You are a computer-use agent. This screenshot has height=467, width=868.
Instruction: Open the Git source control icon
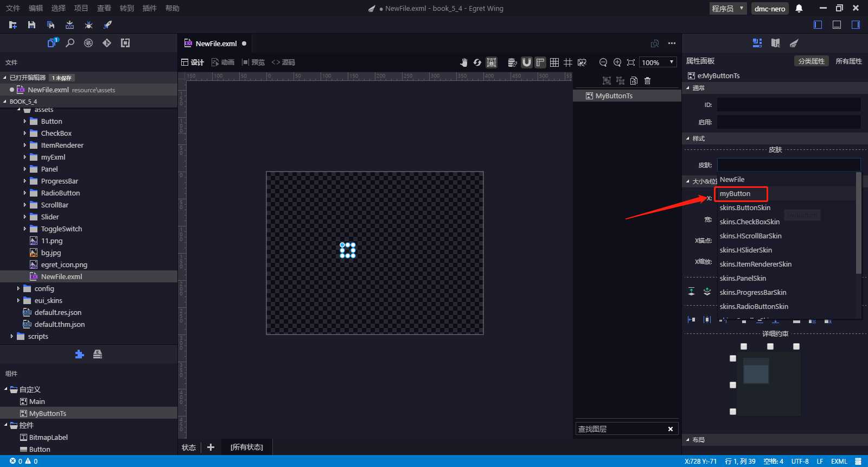107,43
